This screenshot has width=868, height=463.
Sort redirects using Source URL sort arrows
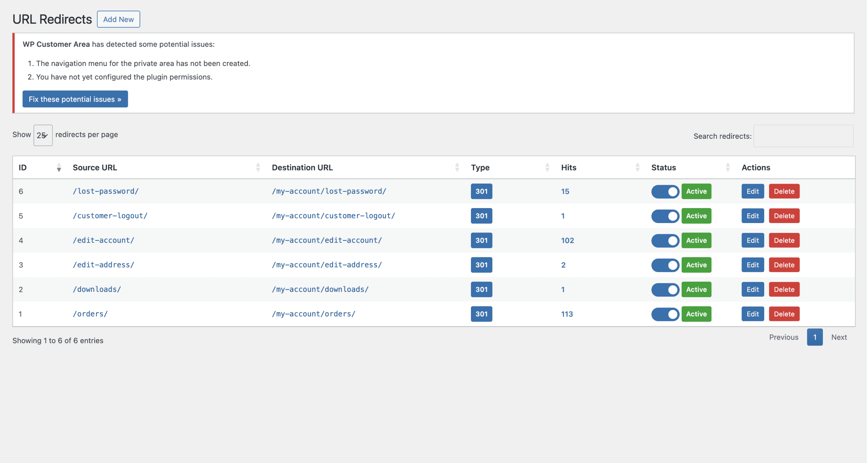(258, 167)
